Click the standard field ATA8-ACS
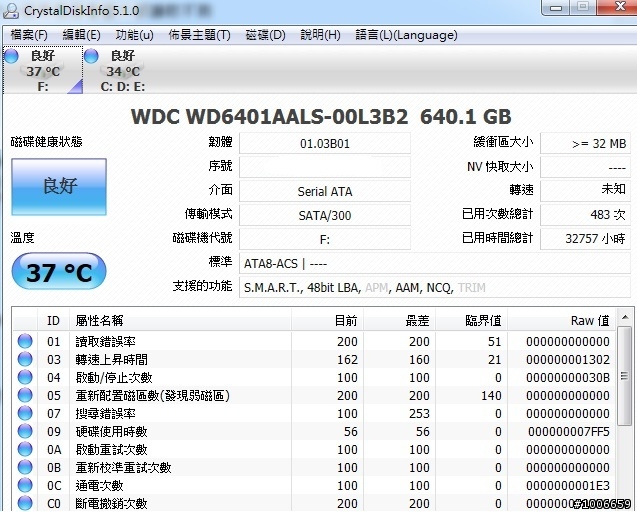 435,263
